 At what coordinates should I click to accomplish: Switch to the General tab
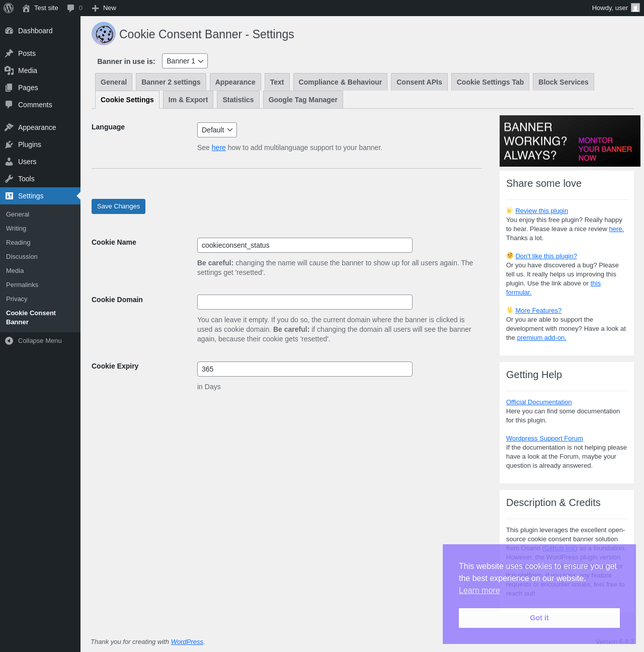[x=114, y=82]
